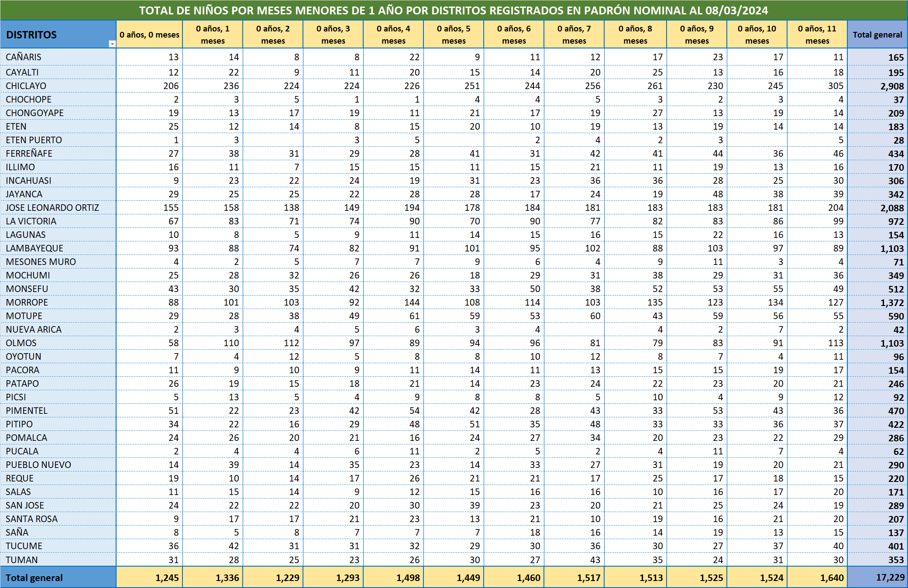The image size is (908, 588).
Task: Select the grand total cell 17,229
Action: coord(890,578)
